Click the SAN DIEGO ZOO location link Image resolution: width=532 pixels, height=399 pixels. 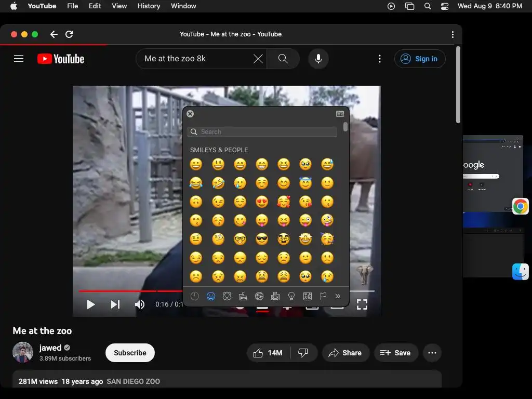[x=134, y=381]
